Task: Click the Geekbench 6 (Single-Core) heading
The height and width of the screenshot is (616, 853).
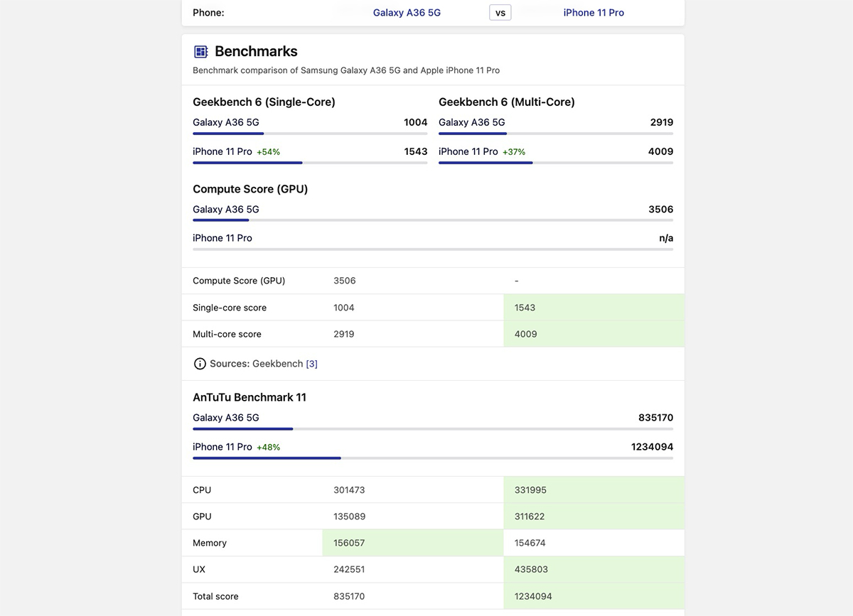Action: [x=264, y=102]
